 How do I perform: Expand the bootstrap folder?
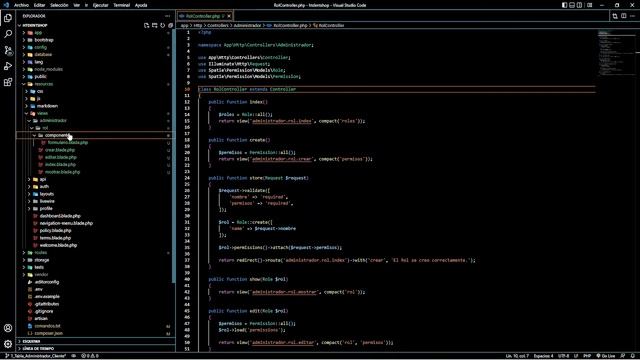[x=44, y=40]
